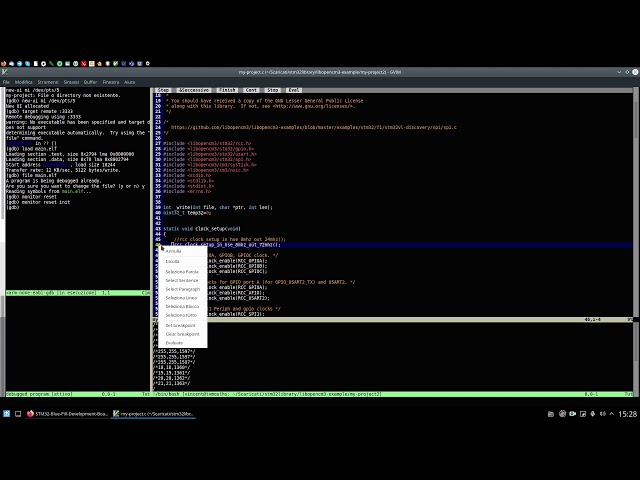Click the arm-none-eabi-gdb status line
Viewport: 640px width, 480px height.
tap(78, 293)
